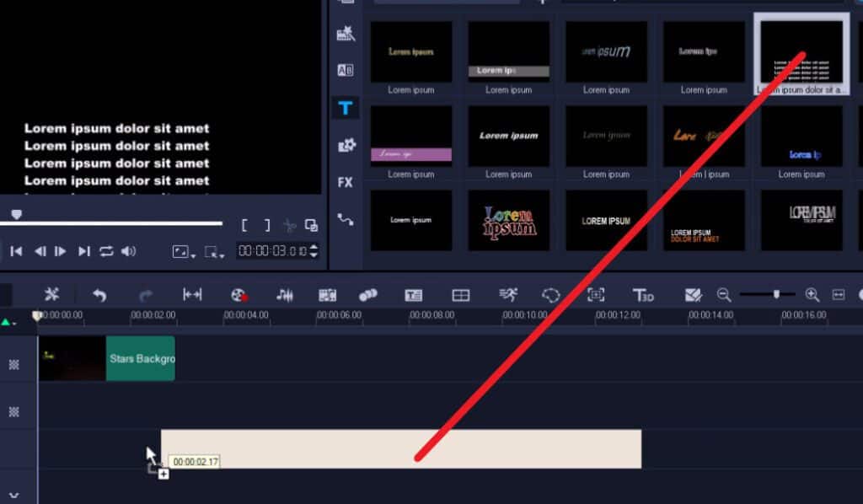863x504 pixels.
Task: Click the Play button in preview
Action: [x=61, y=251]
